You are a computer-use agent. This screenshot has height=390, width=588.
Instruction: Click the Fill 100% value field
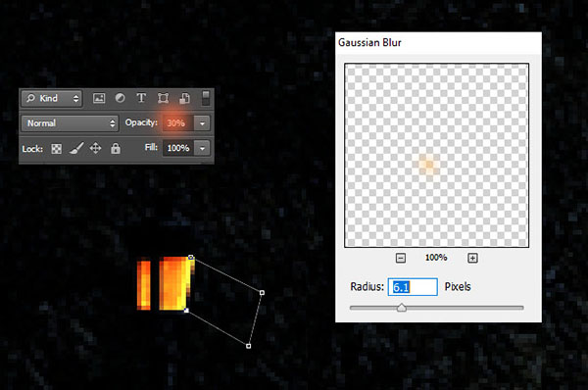click(178, 148)
